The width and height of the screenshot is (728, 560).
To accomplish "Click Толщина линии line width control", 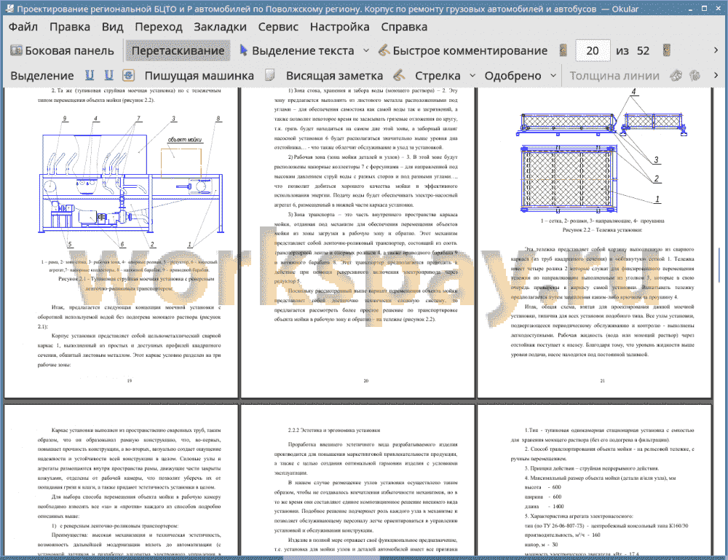I will coord(614,76).
